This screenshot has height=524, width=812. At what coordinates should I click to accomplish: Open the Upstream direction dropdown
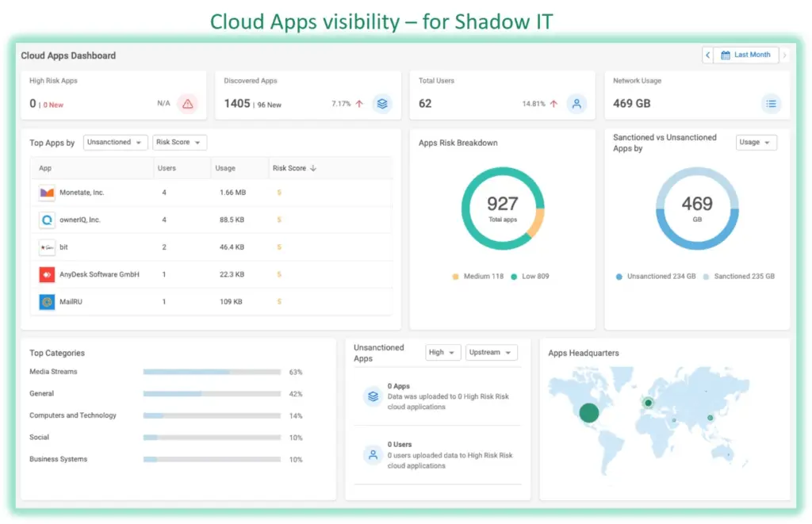pos(491,352)
